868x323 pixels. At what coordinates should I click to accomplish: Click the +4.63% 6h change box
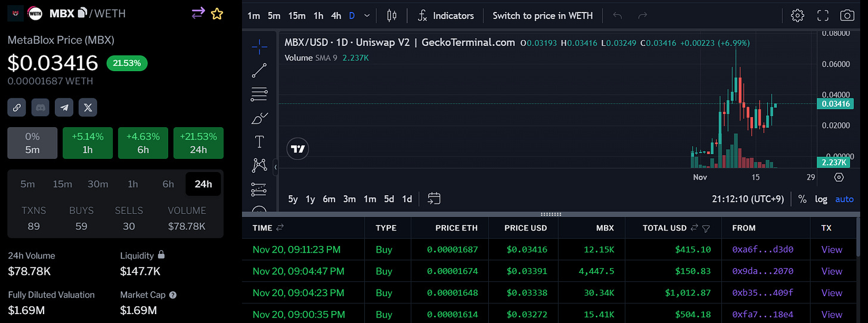143,143
